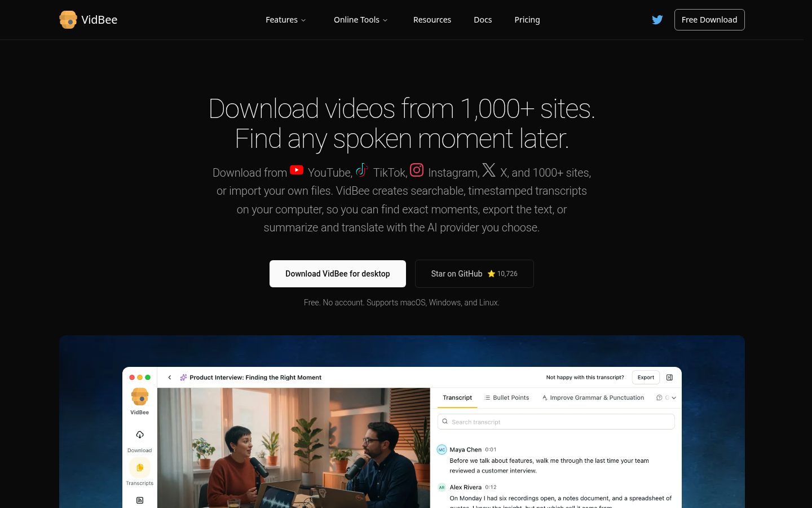Image resolution: width=812 pixels, height=508 pixels.
Task: Click the Free Download button
Action: tap(709, 20)
